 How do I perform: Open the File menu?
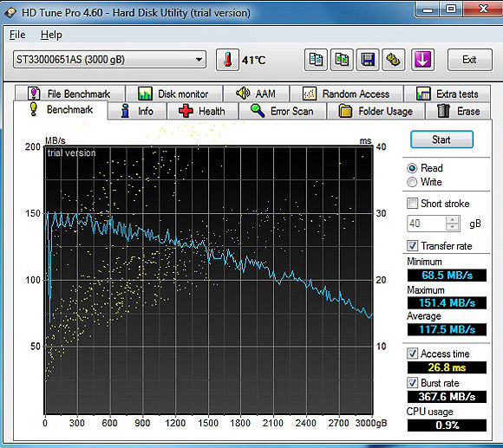click(17, 35)
